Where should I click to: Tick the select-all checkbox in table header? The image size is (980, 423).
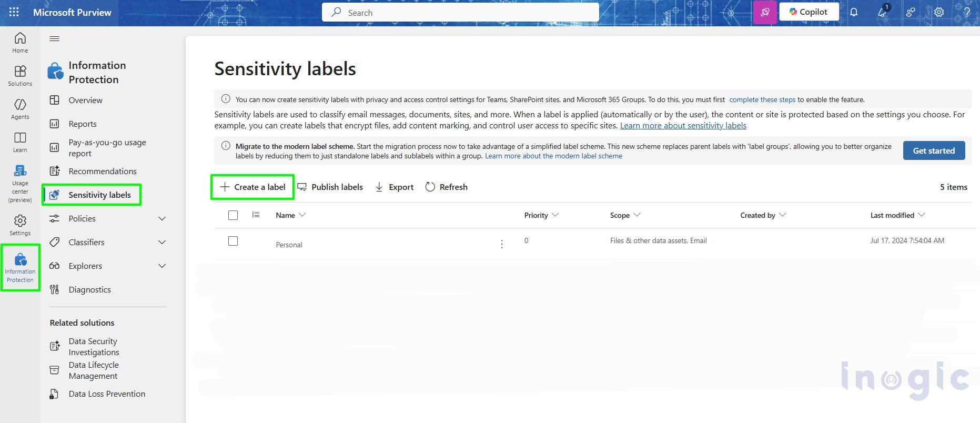point(233,215)
